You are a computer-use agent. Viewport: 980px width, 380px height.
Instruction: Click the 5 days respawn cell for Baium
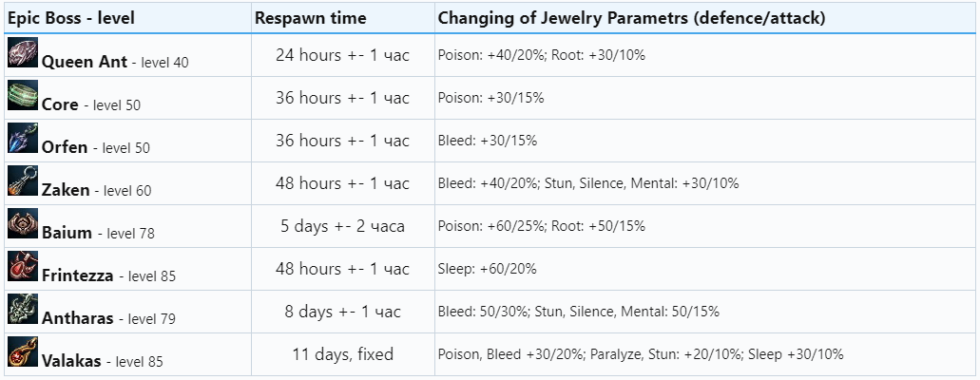[342, 226]
